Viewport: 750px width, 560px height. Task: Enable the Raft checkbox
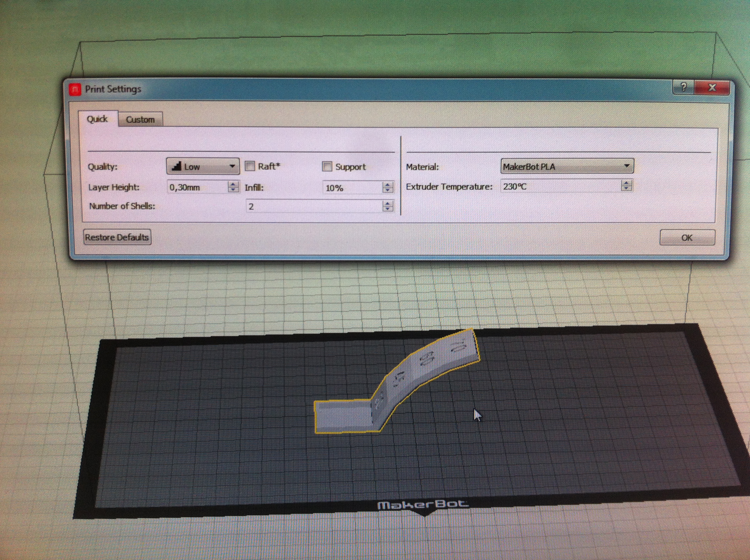tap(250, 166)
